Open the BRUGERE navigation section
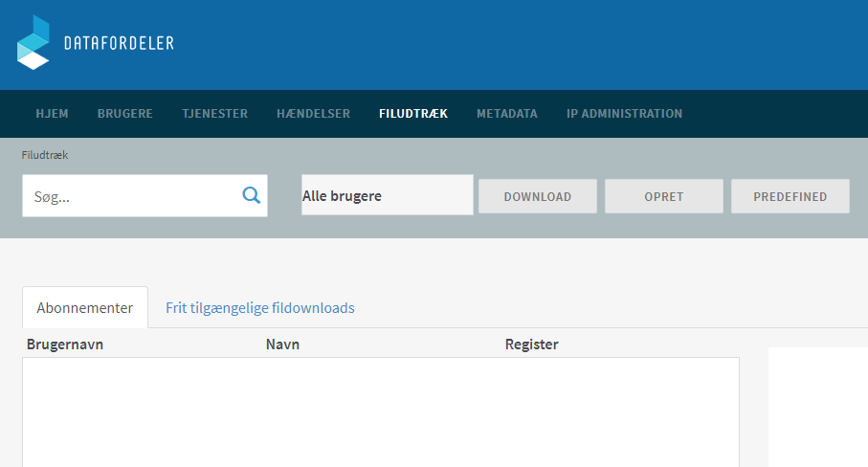Image resolution: width=868 pixels, height=467 pixels. point(124,114)
